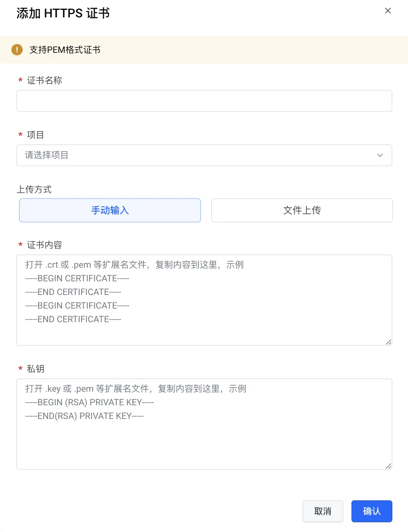Screen dimensions: 408x532
Task: Click the chevron arrow in 项目 selector
Action: (380, 155)
